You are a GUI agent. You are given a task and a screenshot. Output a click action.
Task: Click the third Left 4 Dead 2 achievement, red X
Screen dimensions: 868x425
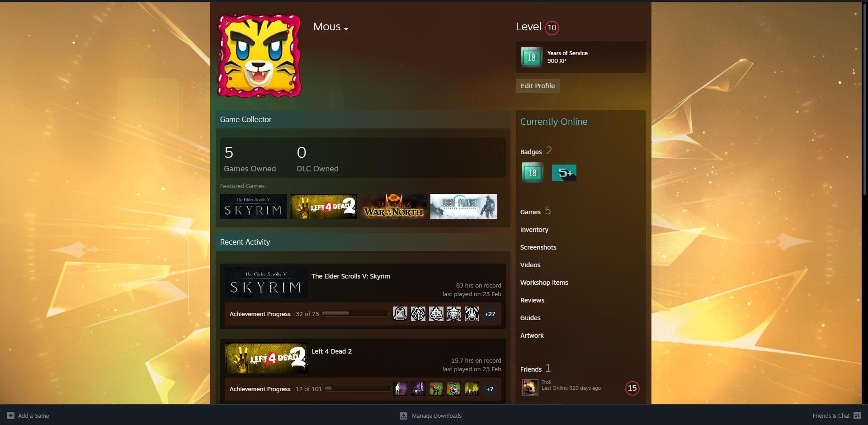pos(436,389)
